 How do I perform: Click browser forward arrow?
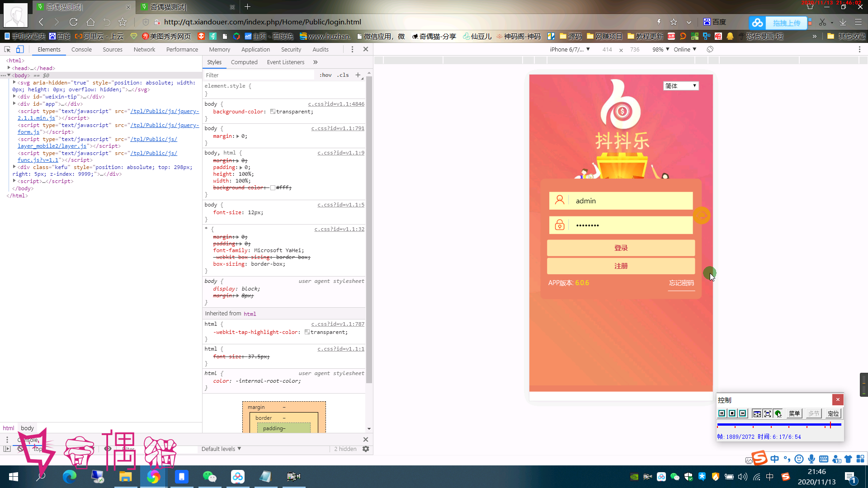point(57,22)
